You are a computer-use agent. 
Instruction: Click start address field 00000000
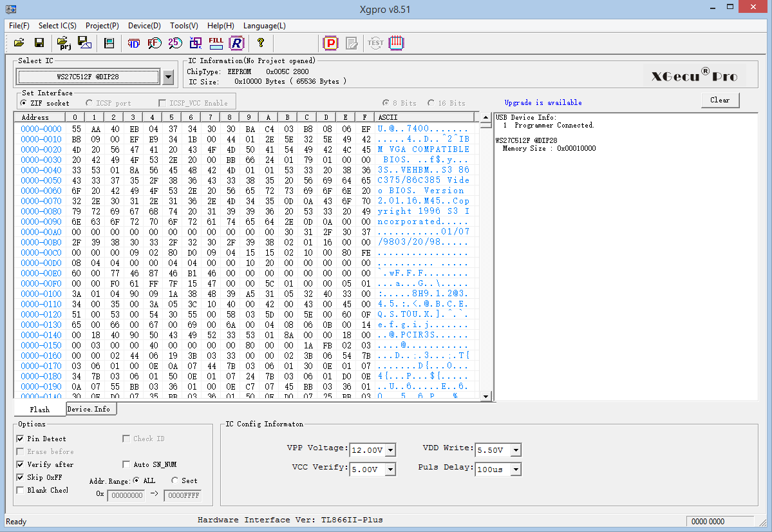127,495
